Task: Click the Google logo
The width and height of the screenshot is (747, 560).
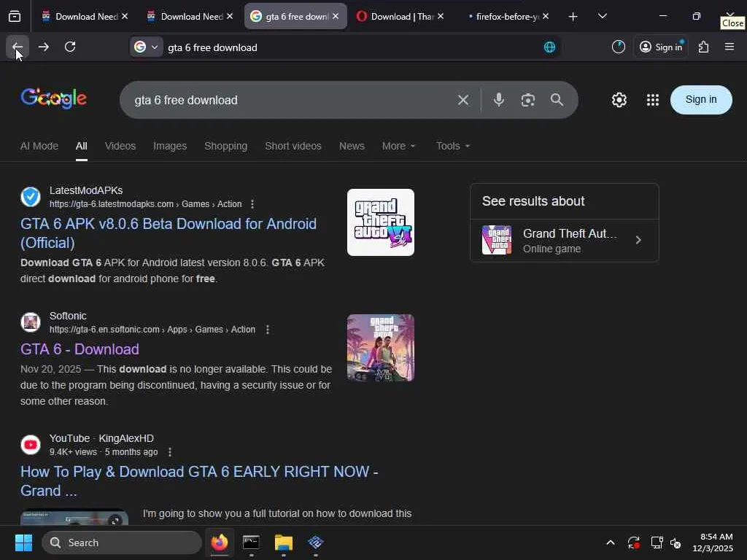Action: click(54, 98)
